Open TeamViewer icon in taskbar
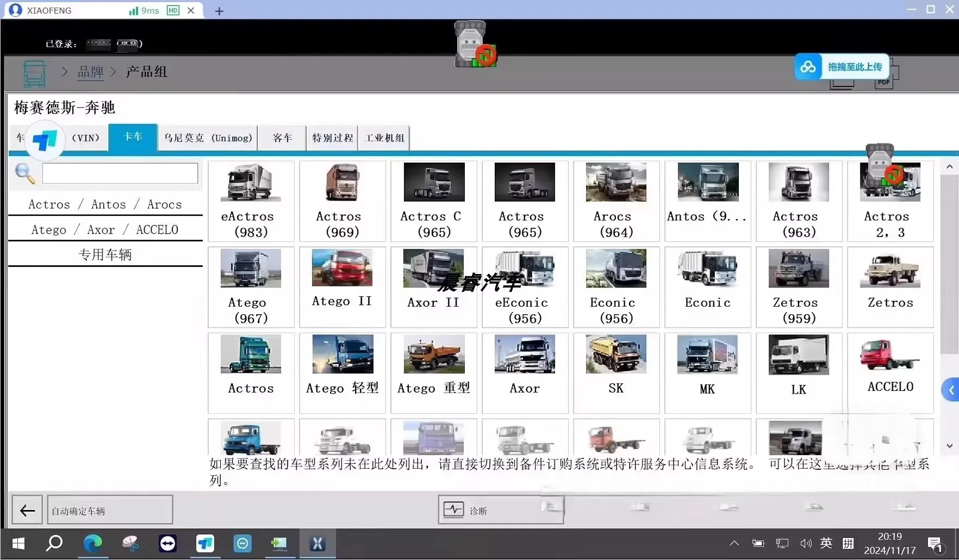The height and width of the screenshot is (560, 959). (167, 544)
